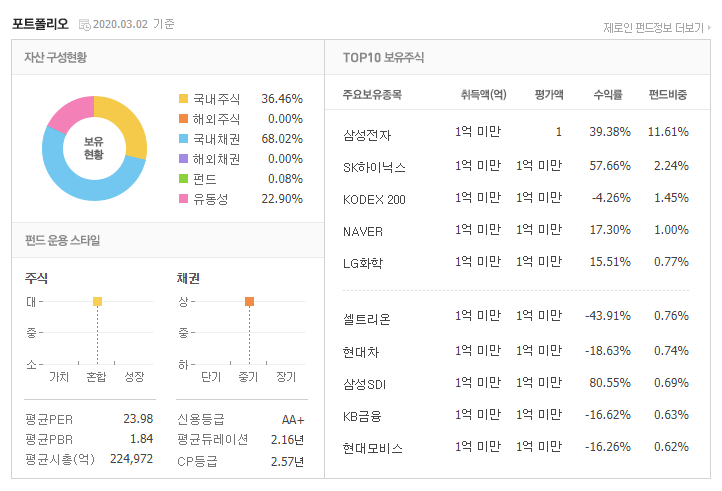This screenshot has height=491, width=722.
Task: Click the CP등급 value 2.57년
Action: pos(287,462)
